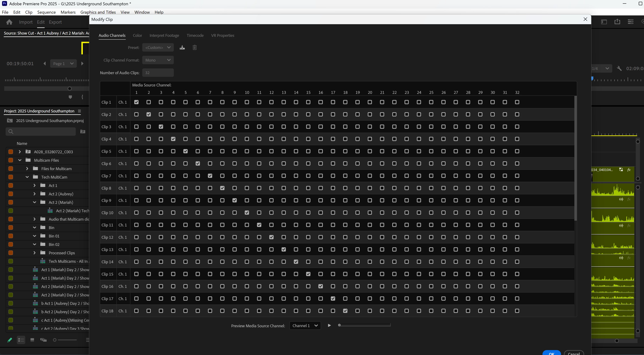This screenshot has height=355, width=644.
Task: Play the preview media source channel
Action: pyautogui.click(x=329, y=325)
